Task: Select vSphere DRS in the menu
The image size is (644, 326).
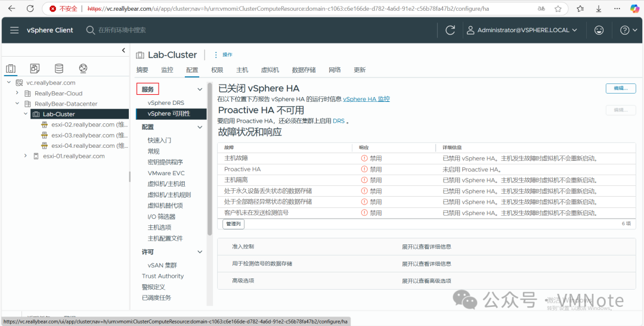Action: point(166,103)
